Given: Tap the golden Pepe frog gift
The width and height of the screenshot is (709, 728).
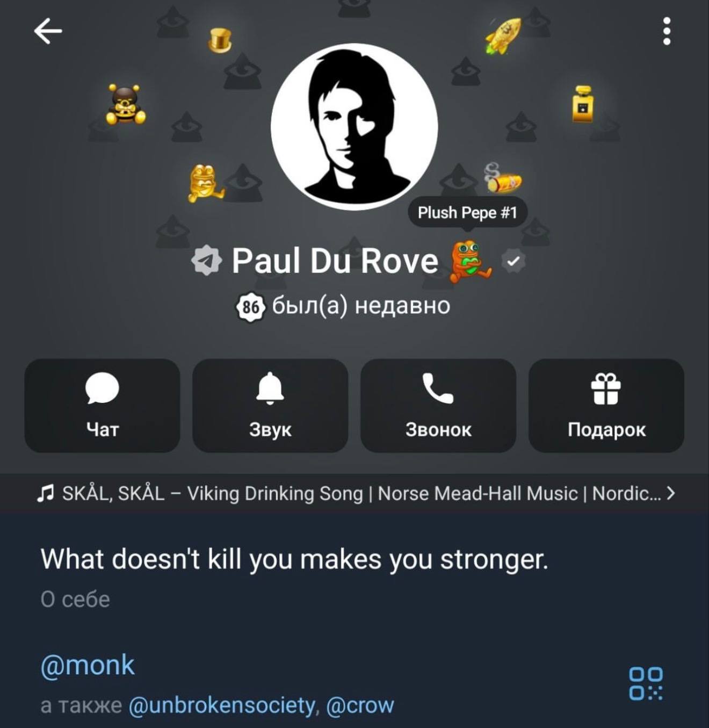Looking at the screenshot, I should [x=204, y=183].
